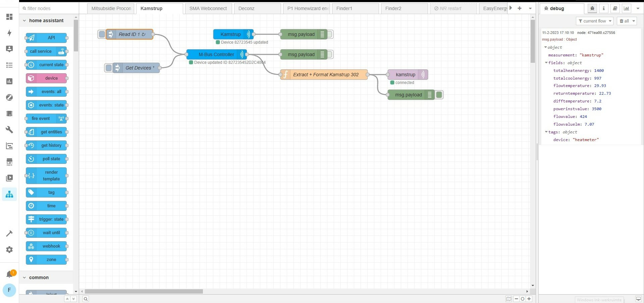Switch to the P1 Homewizard flow tab

(x=306, y=8)
